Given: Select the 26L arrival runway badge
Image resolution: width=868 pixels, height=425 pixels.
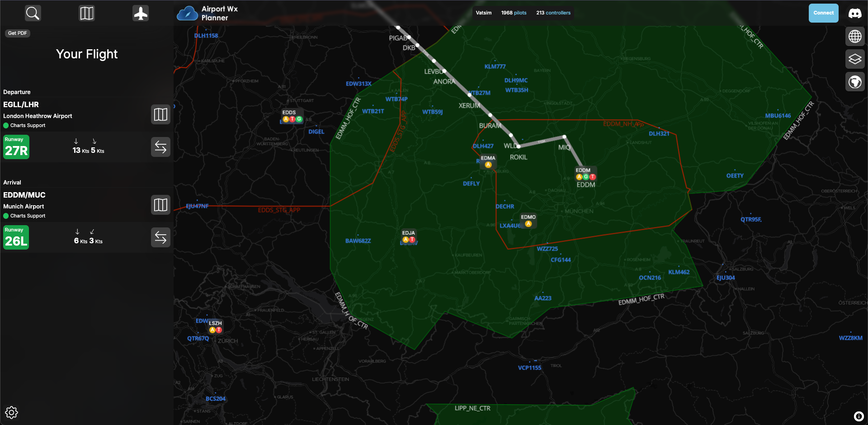Looking at the screenshot, I should (x=16, y=237).
